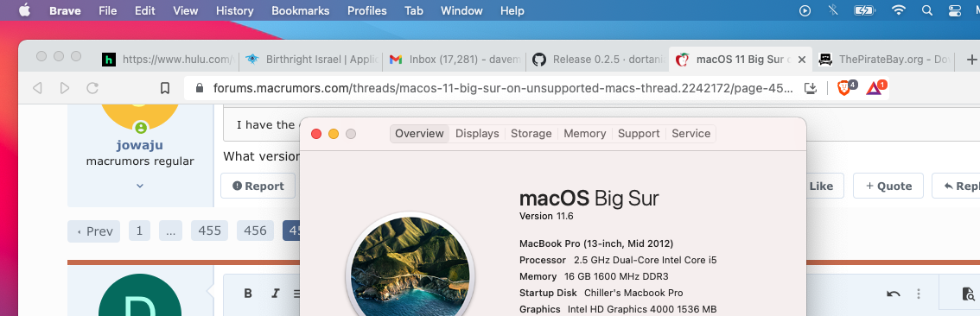980x316 pixels.
Task: Click the macrumors URL address field
Action: point(503,88)
